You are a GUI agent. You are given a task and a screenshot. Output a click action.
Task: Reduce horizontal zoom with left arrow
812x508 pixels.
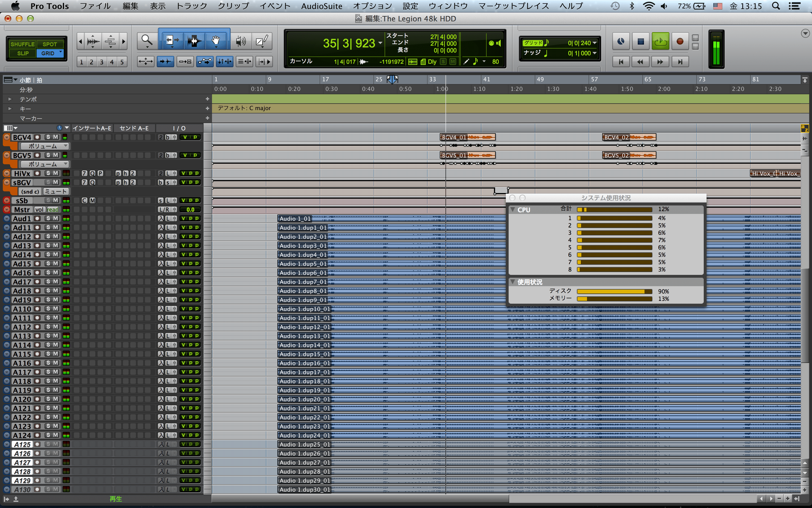[x=80, y=41]
